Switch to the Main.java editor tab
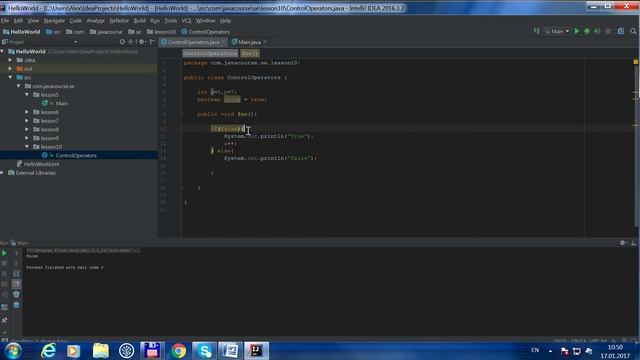 (249, 42)
